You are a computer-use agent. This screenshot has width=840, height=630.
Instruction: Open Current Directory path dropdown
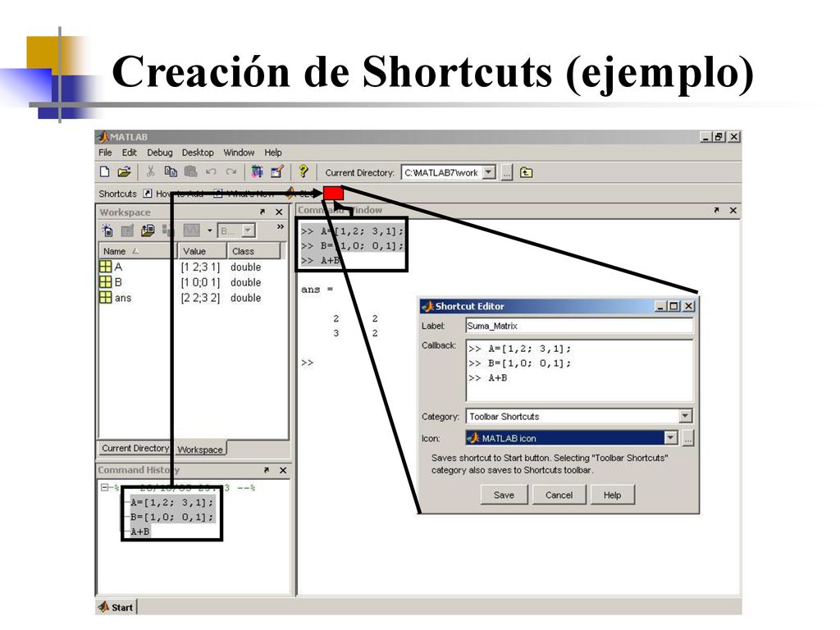coord(489,172)
